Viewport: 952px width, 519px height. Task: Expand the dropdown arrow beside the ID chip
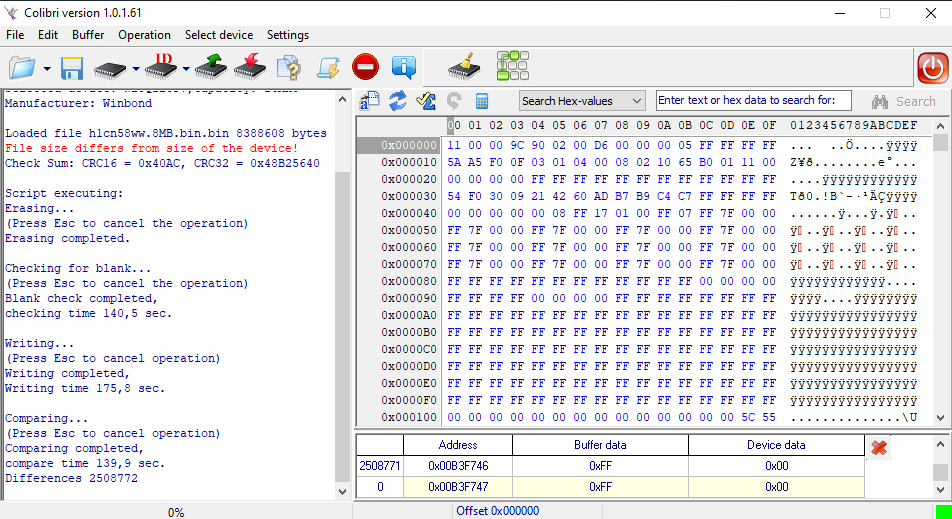coord(186,69)
